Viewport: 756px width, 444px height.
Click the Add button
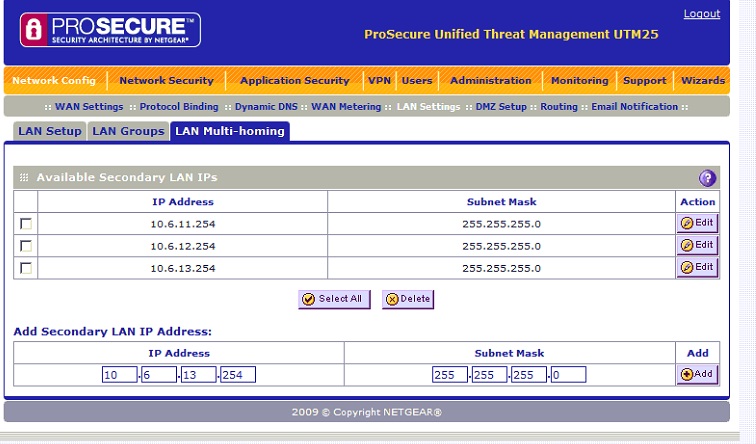point(697,374)
